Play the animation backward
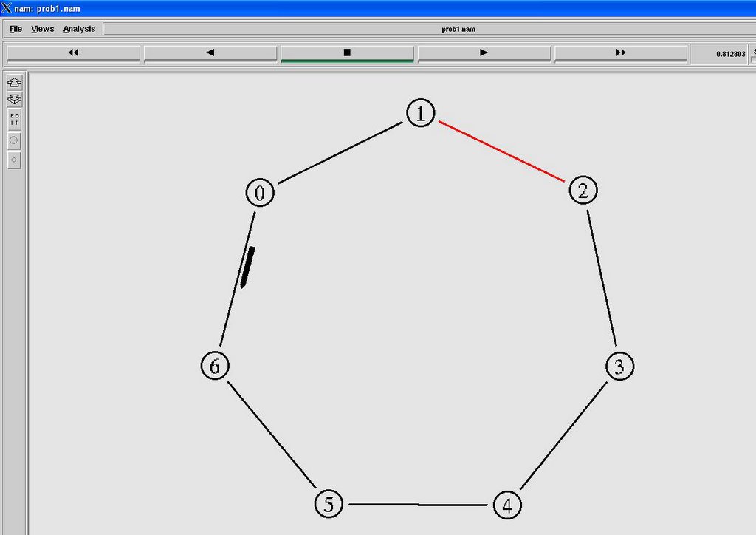Image resolution: width=756 pixels, height=535 pixels. point(210,52)
